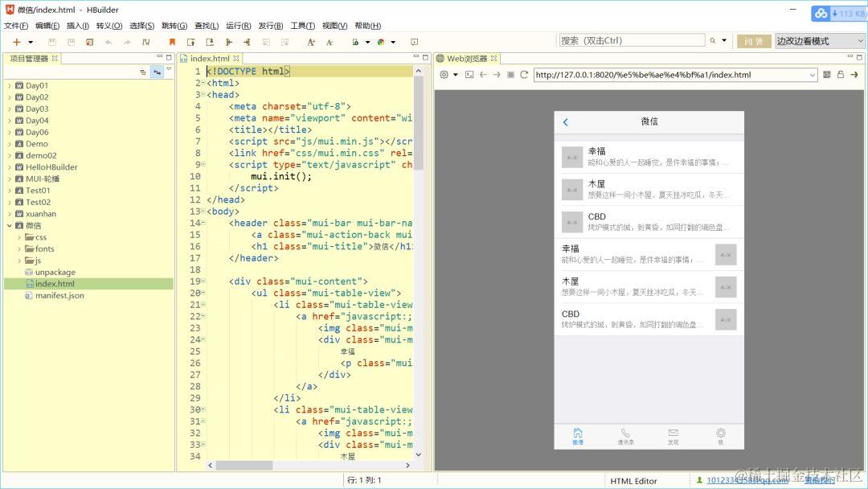Select the index.html editor tab
868x489 pixels.
tap(209, 58)
